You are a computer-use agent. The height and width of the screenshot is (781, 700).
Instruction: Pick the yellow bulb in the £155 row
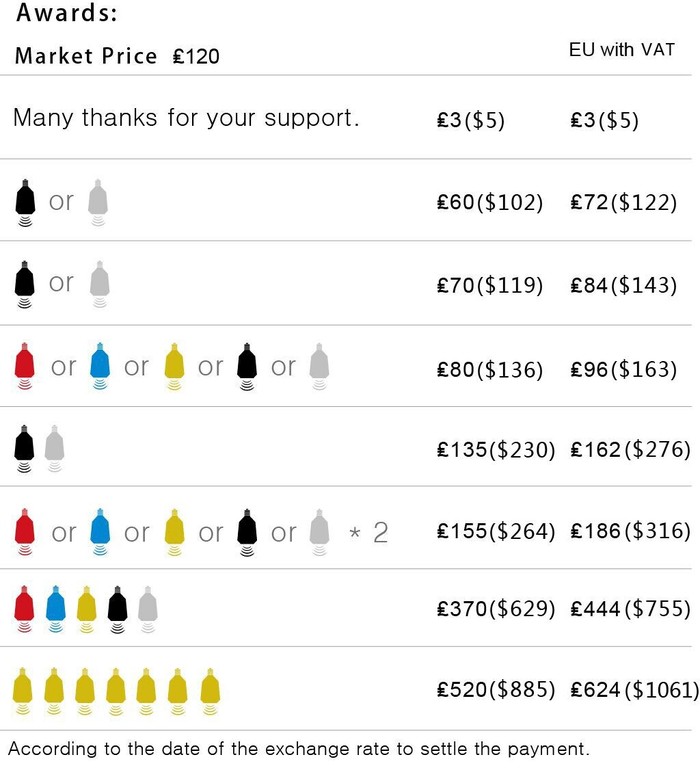click(x=174, y=532)
